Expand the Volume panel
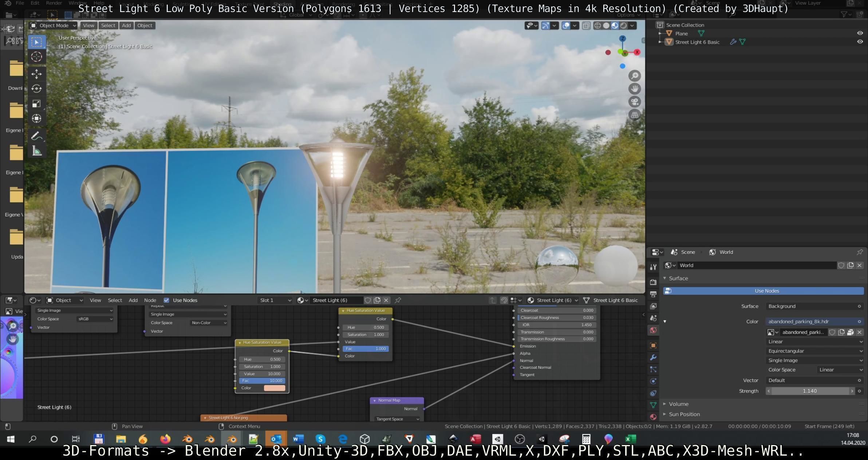This screenshot has height=460, width=868. (x=678, y=404)
